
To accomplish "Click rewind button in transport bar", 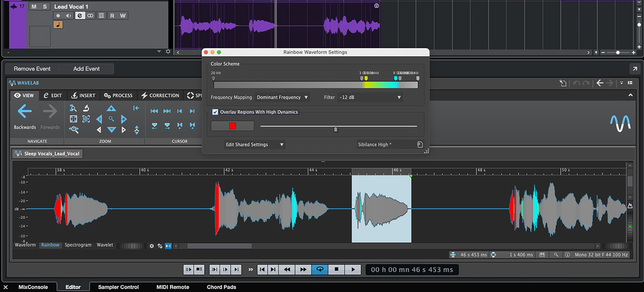I will click(x=287, y=269).
